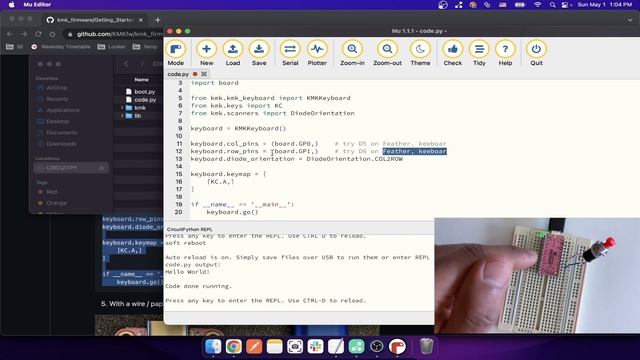Run Check on the code
Screen dimensions: 640x360
453,53
